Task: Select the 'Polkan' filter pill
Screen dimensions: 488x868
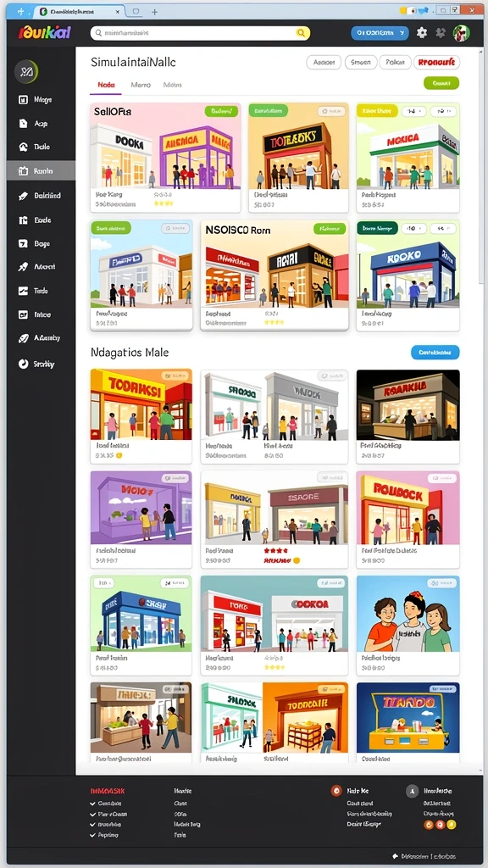Action: [x=395, y=63]
